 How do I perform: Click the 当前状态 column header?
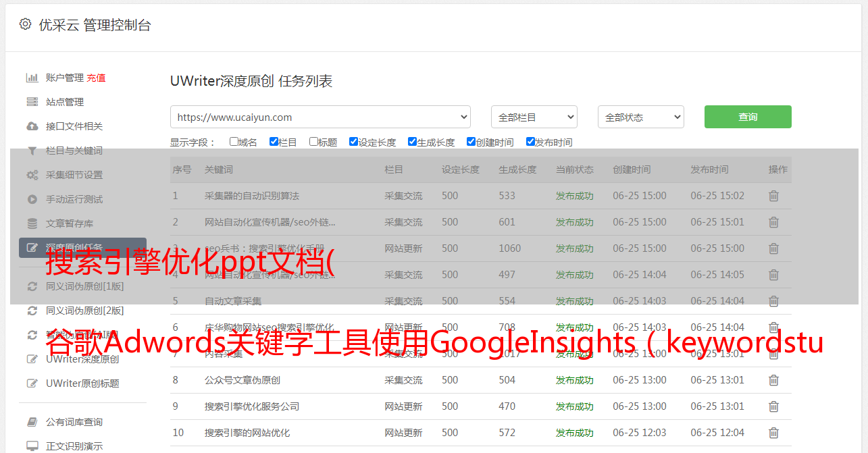click(x=575, y=169)
